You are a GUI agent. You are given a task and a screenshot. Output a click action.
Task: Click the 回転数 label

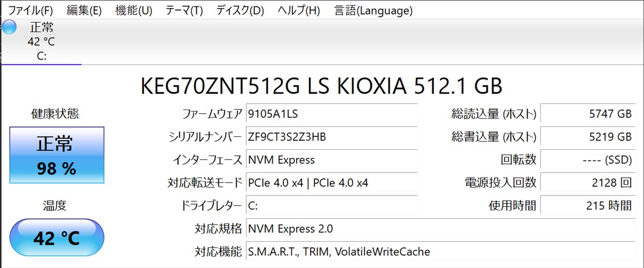coord(518,160)
